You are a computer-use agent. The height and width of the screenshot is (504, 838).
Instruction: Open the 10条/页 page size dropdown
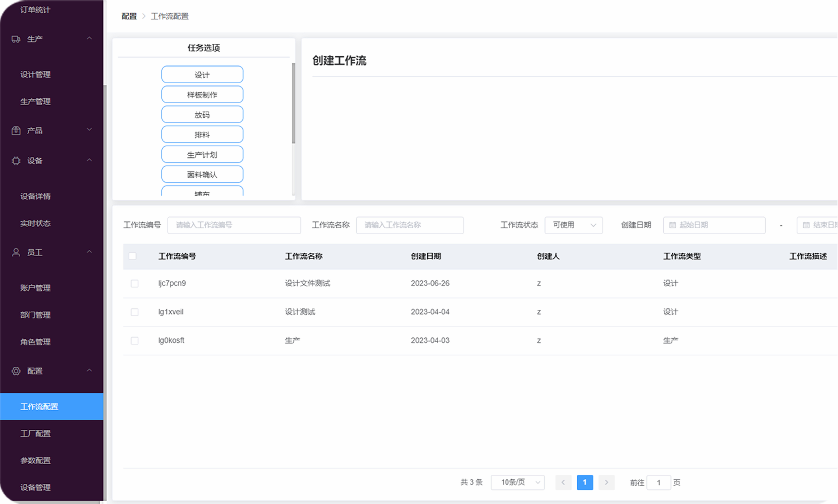click(x=518, y=482)
